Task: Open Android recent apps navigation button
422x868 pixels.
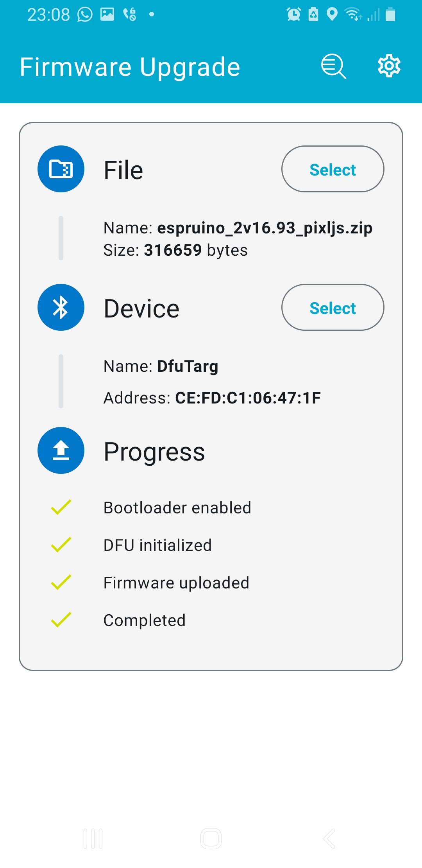Action: point(93,839)
